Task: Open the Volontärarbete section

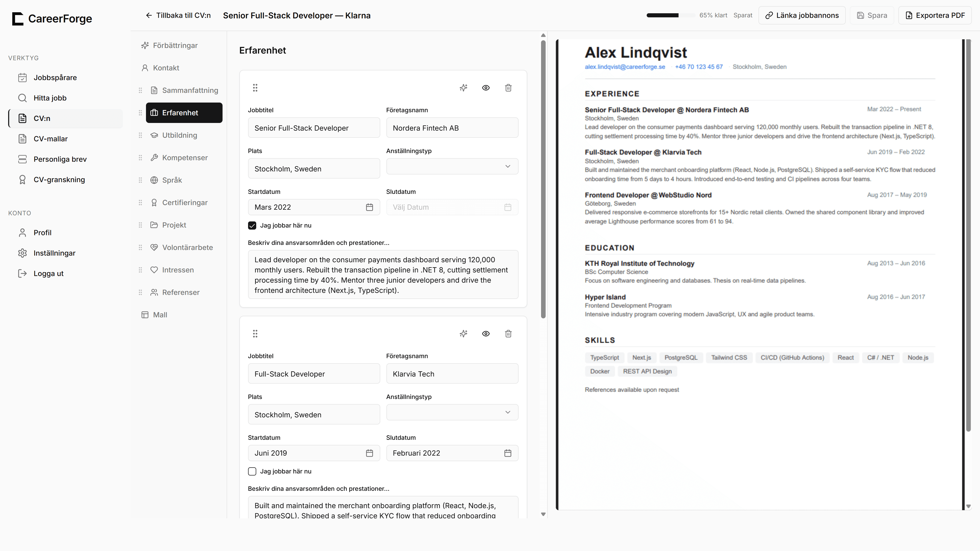Action: coord(184,247)
